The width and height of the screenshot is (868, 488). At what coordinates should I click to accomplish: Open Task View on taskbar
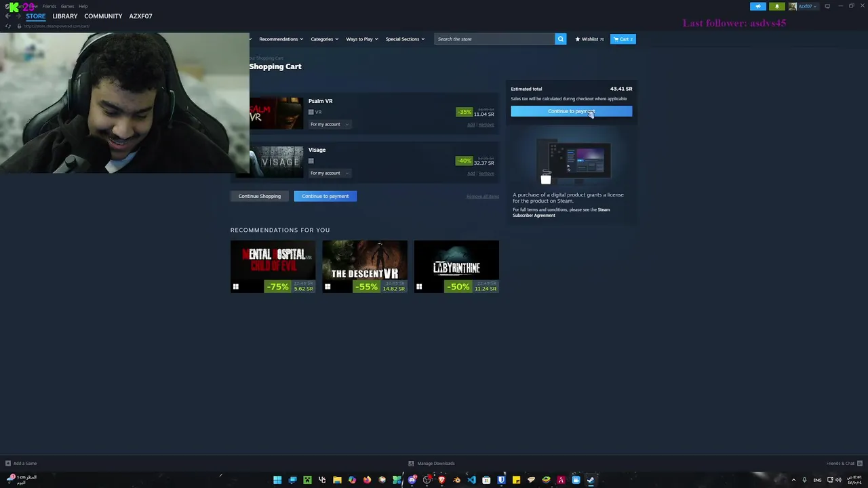tap(292, 480)
